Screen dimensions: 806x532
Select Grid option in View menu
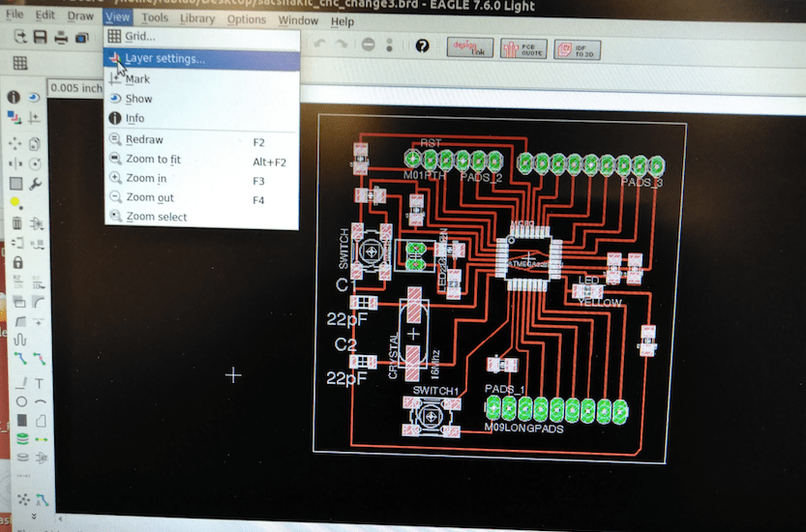[x=201, y=37]
